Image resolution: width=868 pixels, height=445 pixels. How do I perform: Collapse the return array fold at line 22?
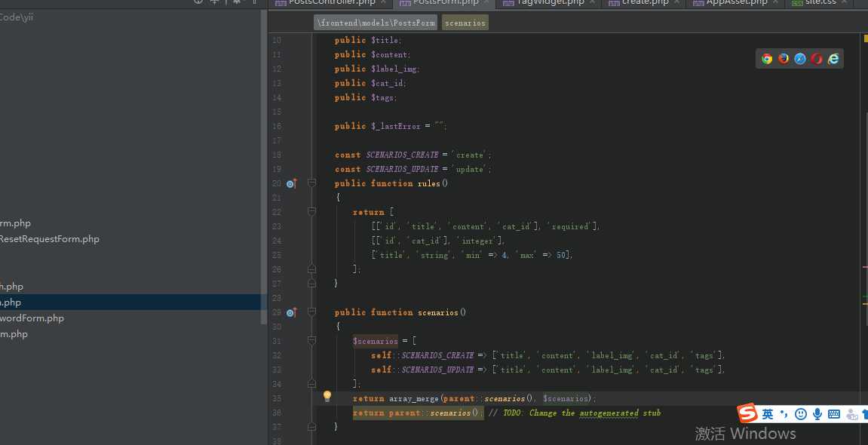tap(311, 211)
